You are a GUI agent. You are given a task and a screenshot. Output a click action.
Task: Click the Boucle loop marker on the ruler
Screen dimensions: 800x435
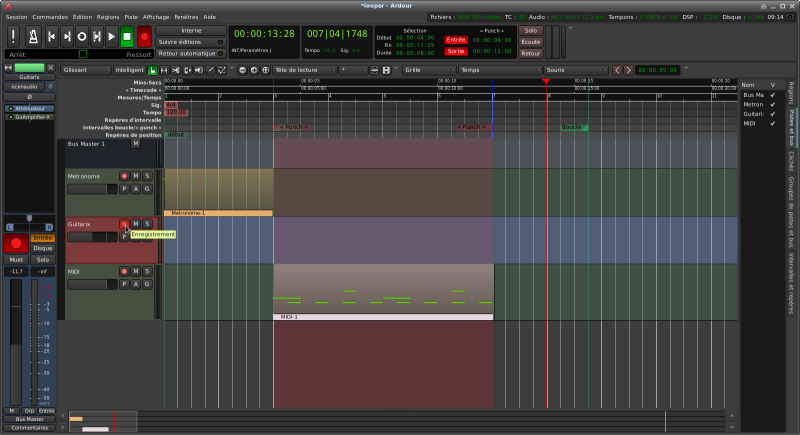point(572,127)
